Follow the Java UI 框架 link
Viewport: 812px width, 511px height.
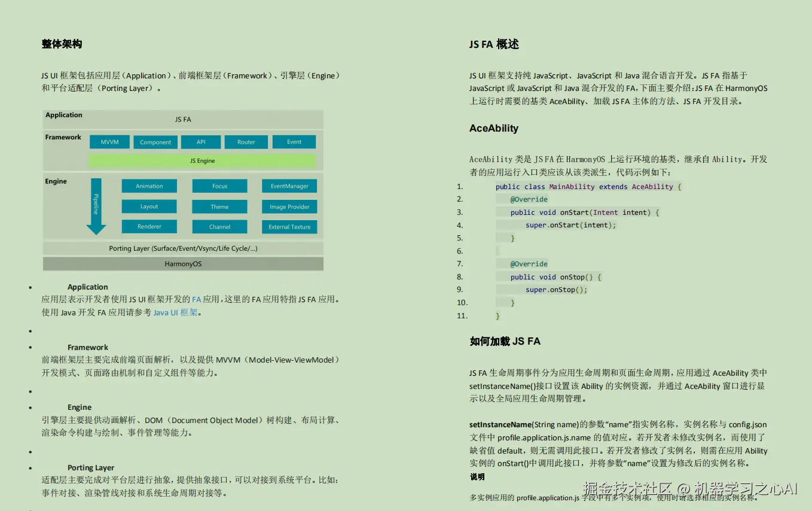pos(176,312)
